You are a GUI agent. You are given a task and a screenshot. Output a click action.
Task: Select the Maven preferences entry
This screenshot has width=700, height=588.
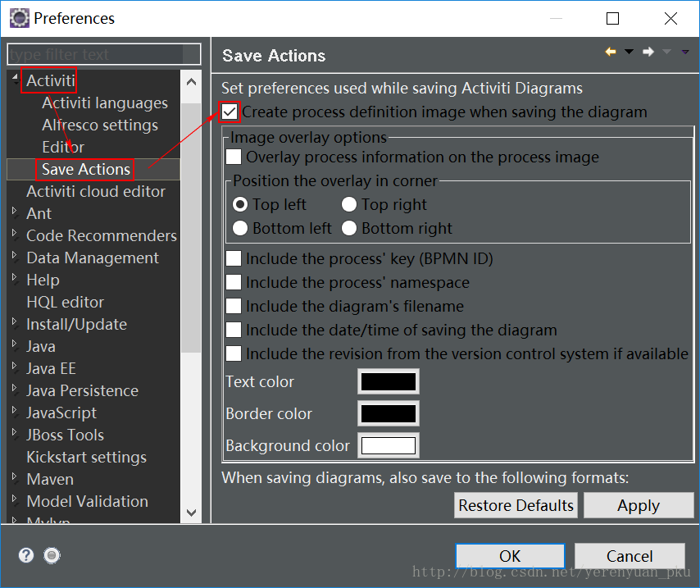[50, 479]
